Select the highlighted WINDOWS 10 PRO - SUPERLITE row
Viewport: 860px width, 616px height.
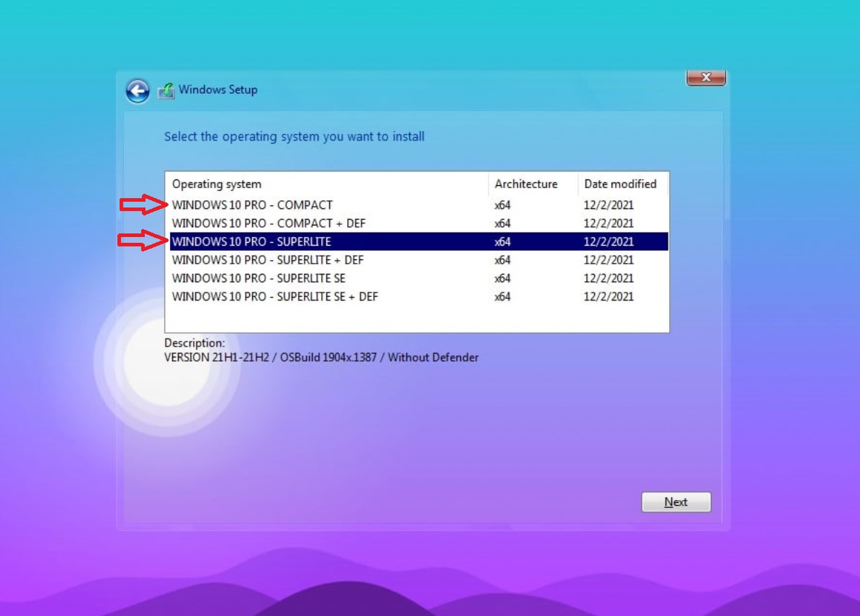click(251, 242)
